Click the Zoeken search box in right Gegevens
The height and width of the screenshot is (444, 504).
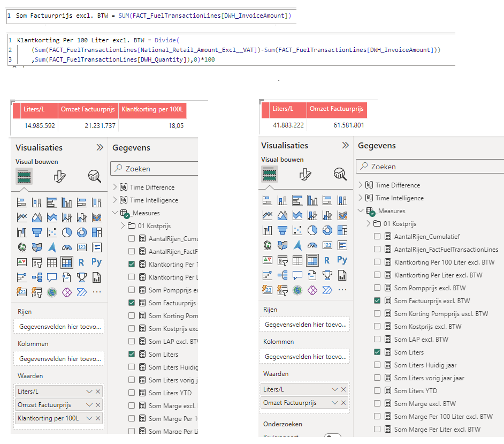(x=430, y=167)
